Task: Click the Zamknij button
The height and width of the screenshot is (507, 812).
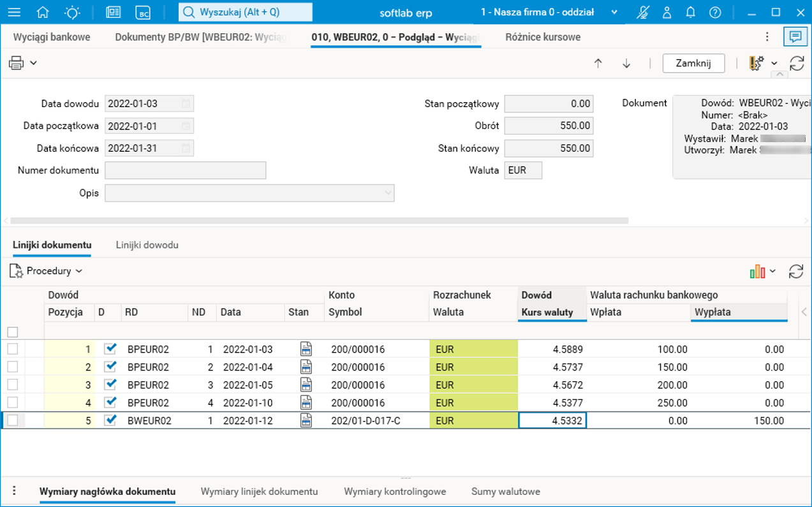Action: 693,63
